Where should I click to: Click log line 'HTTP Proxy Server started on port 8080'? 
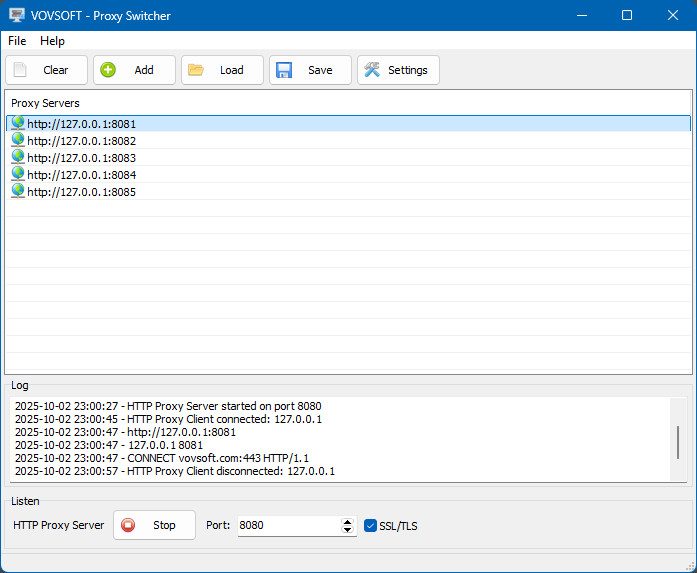pos(168,406)
